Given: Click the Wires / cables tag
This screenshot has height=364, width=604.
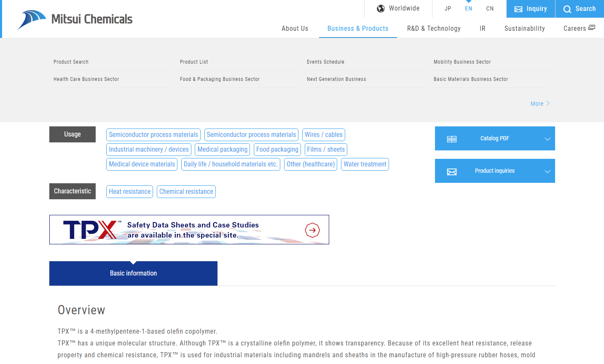Looking at the screenshot, I should pos(323,135).
